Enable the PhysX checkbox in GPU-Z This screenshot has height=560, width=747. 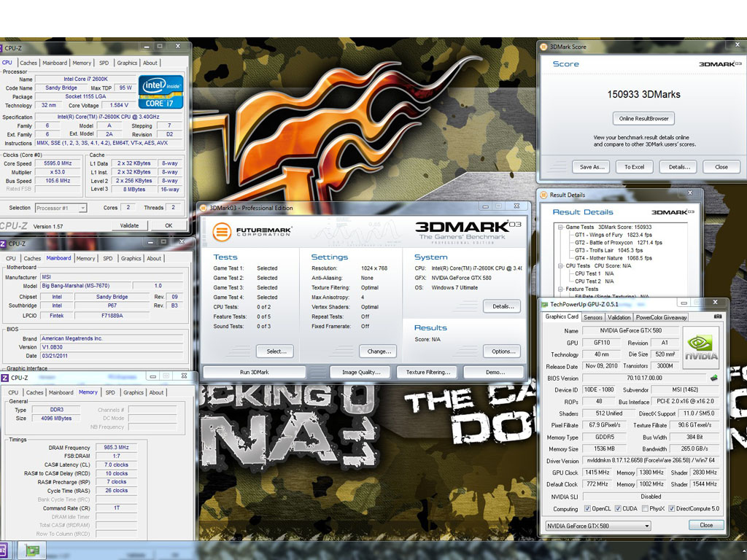(645, 508)
